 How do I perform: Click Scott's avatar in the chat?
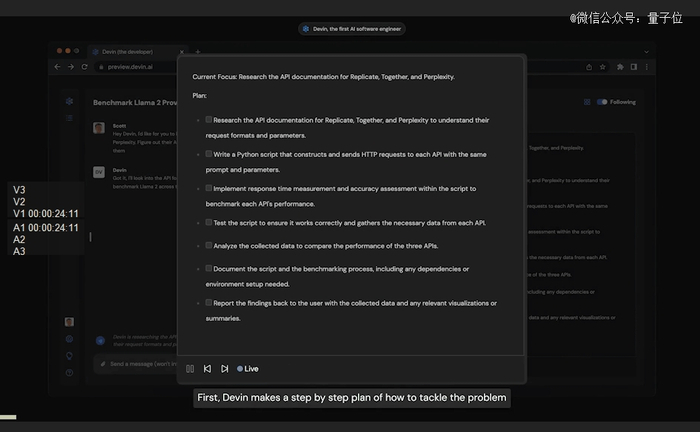tap(99, 128)
